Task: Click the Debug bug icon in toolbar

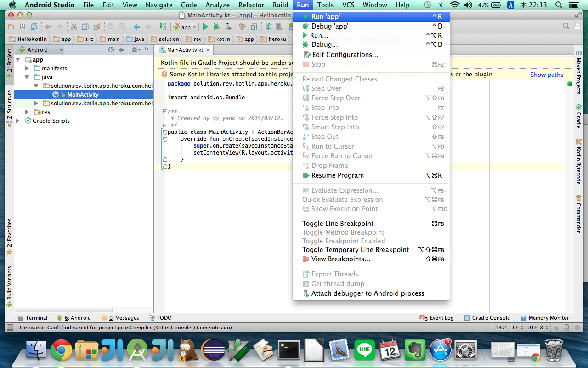Action: click(x=216, y=27)
